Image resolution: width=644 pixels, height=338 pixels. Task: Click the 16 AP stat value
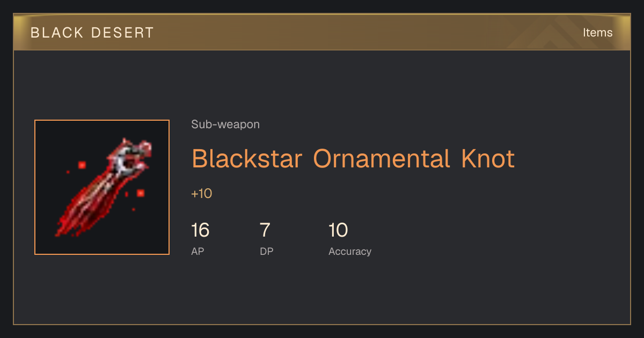(200, 230)
